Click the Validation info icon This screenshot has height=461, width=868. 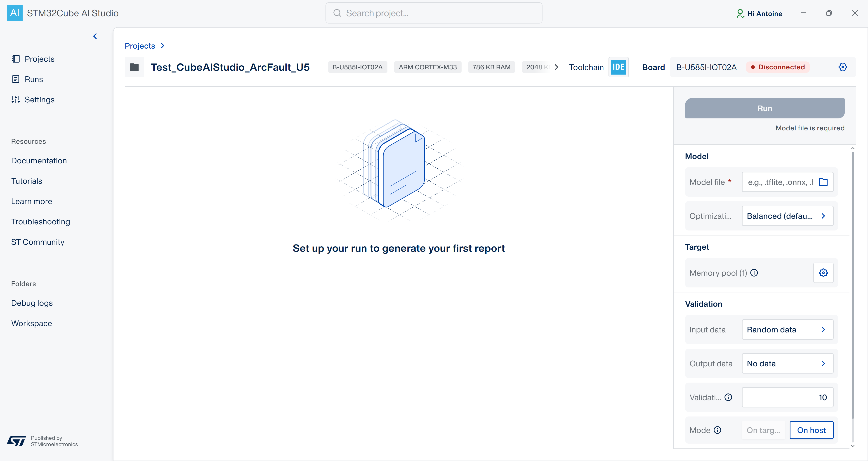[x=728, y=397]
